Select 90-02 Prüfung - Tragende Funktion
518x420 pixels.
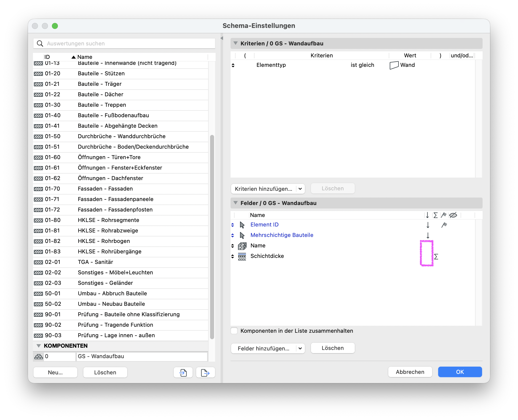(121, 325)
